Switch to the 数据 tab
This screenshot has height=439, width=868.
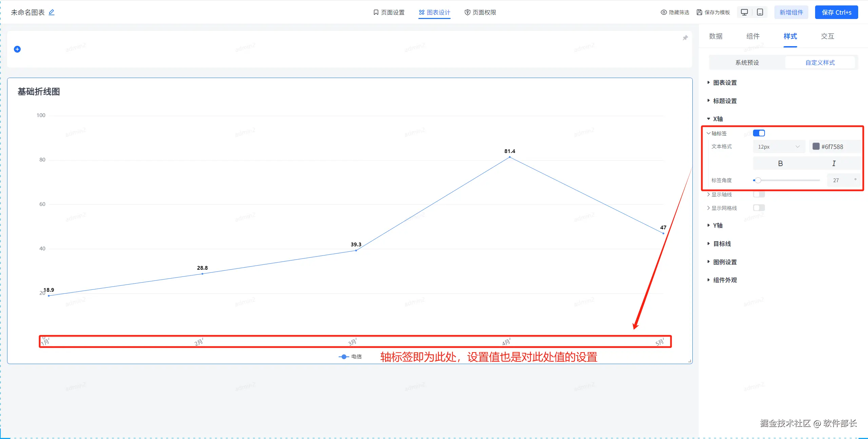(715, 36)
